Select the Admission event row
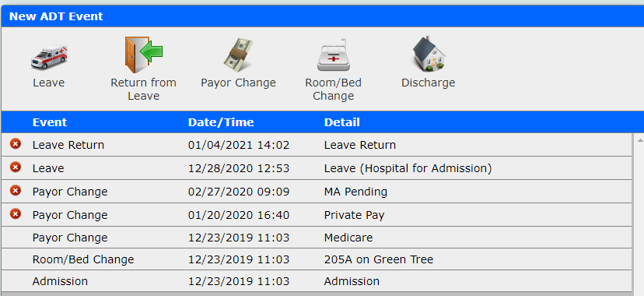 pyautogui.click(x=317, y=281)
